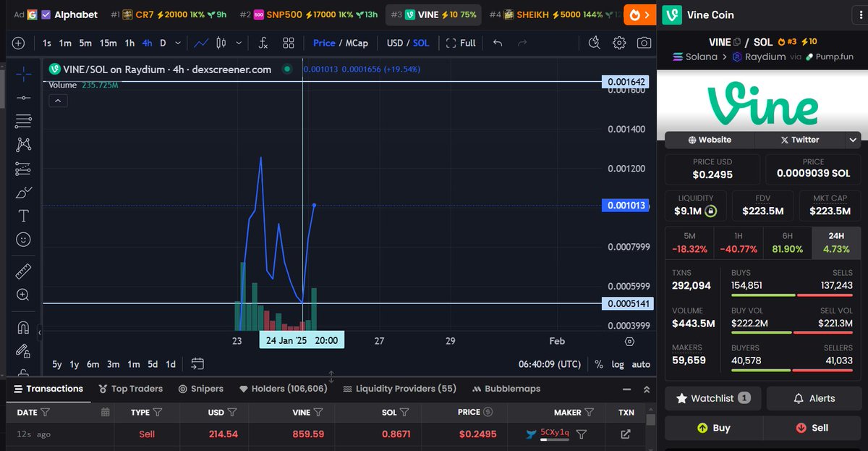Viewport: 868px width, 451px height.
Task: Expand the timeframe interval dropdown arrow
Action: [177, 43]
